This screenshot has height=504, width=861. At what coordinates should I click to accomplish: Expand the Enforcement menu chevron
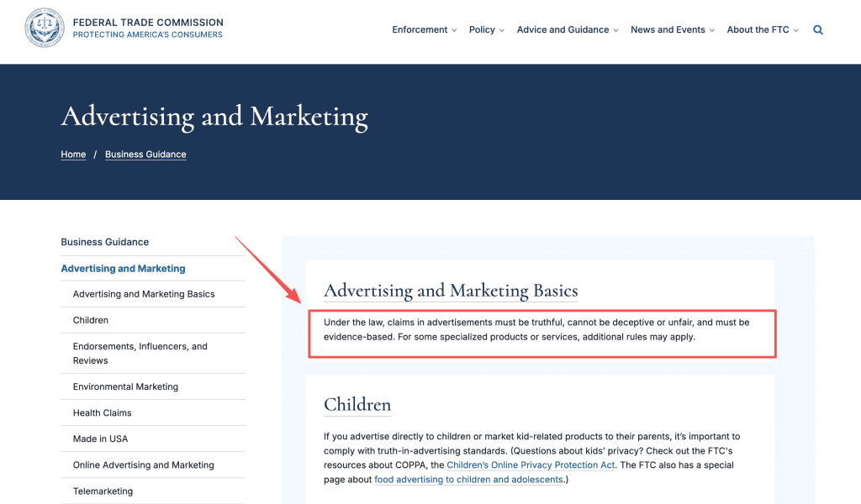point(454,31)
